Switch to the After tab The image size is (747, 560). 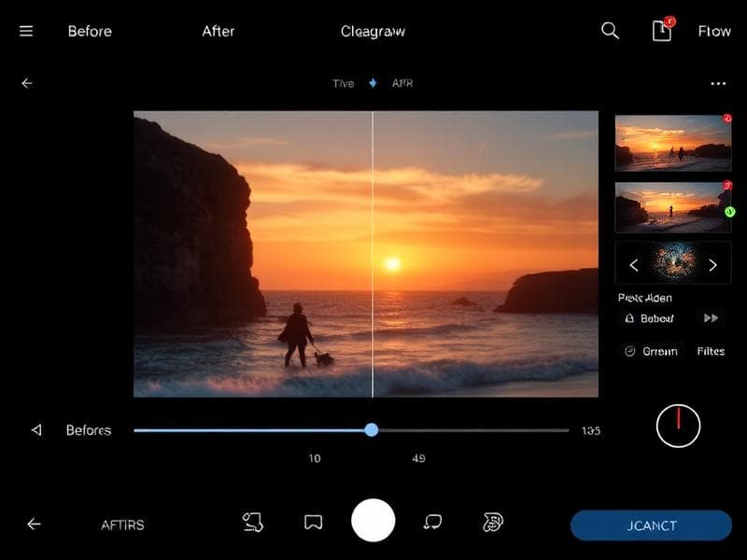click(218, 31)
